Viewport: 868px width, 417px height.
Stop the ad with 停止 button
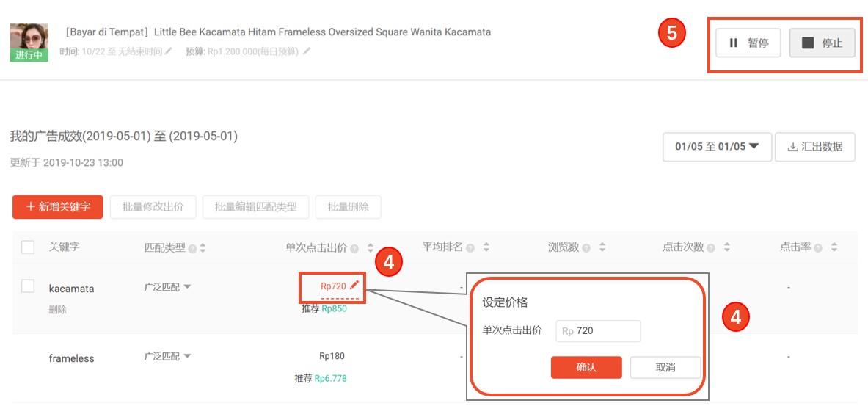(x=822, y=43)
